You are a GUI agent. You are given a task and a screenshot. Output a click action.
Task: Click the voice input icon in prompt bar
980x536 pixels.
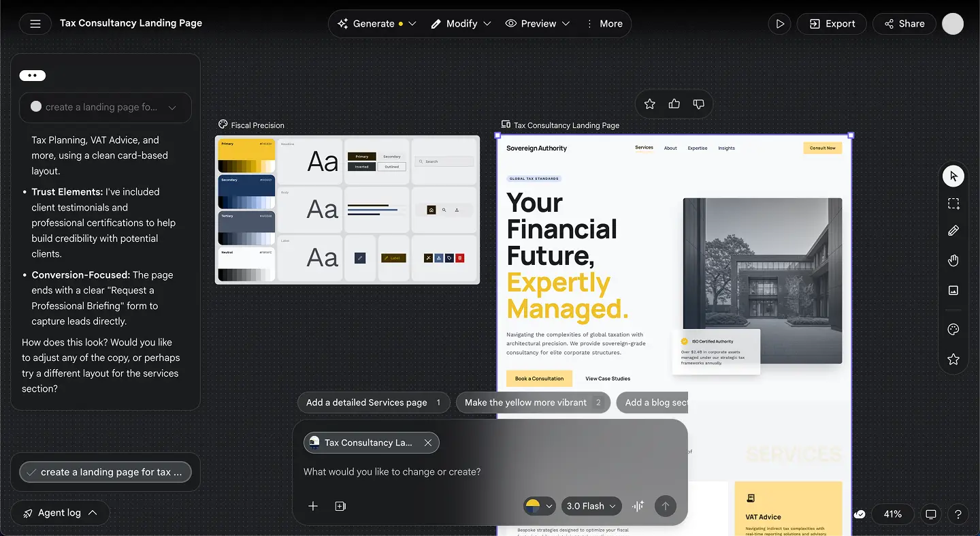pos(638,506)
